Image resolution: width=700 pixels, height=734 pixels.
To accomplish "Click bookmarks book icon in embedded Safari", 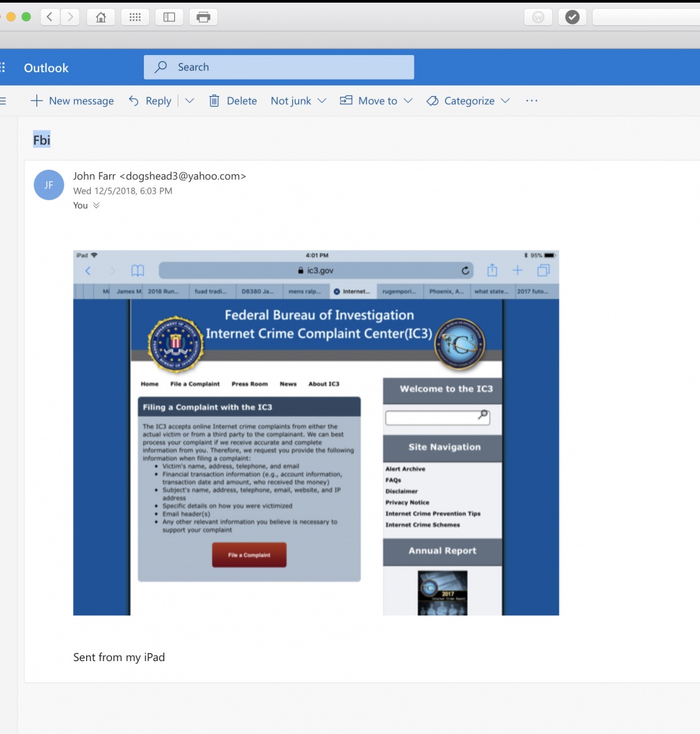I will click(x=138, y=271).
